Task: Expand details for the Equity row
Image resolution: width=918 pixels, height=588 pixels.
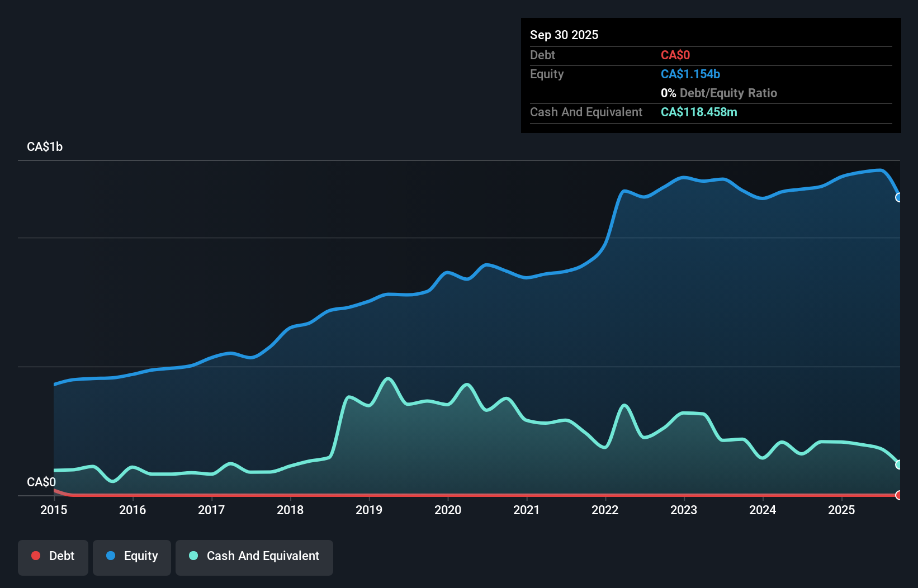Action: tap(546, 74)
